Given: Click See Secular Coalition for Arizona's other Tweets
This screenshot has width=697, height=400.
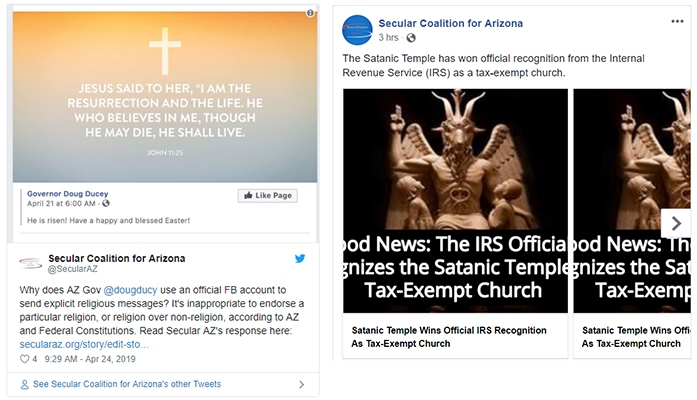Looking at the screenshot, I should click(126, 384).
